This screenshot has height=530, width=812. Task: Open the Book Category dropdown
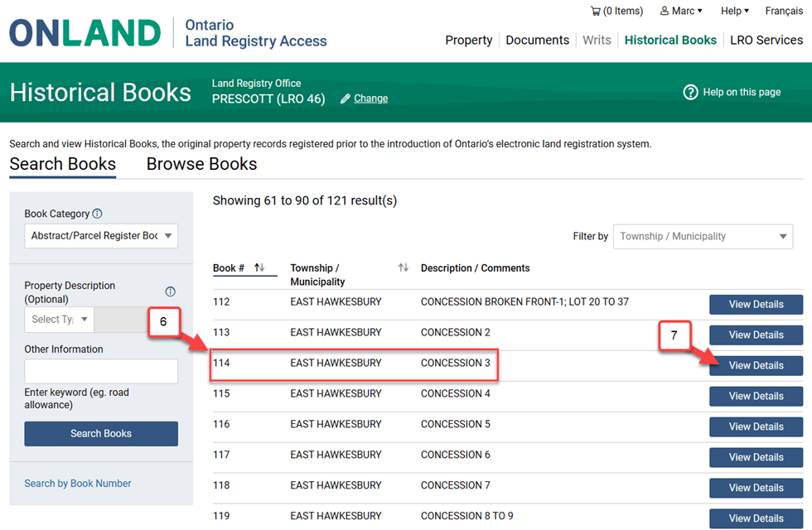(101, 236)
